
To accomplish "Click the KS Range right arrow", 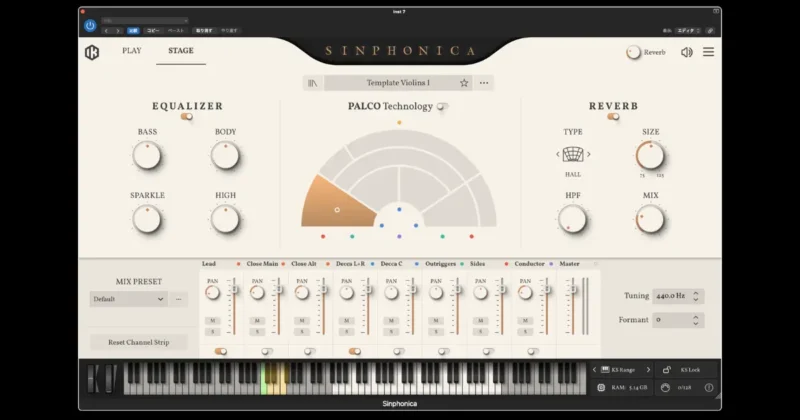I will [648, 369].
